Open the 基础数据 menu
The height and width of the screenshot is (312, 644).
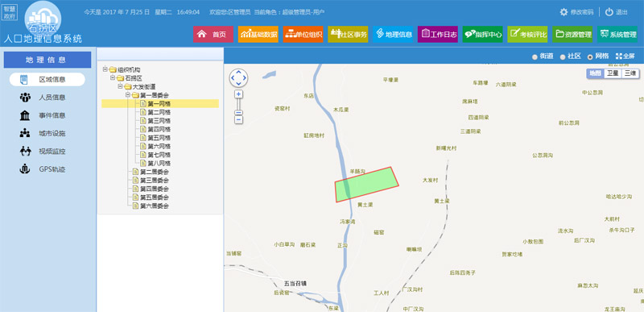pos(258,35)
